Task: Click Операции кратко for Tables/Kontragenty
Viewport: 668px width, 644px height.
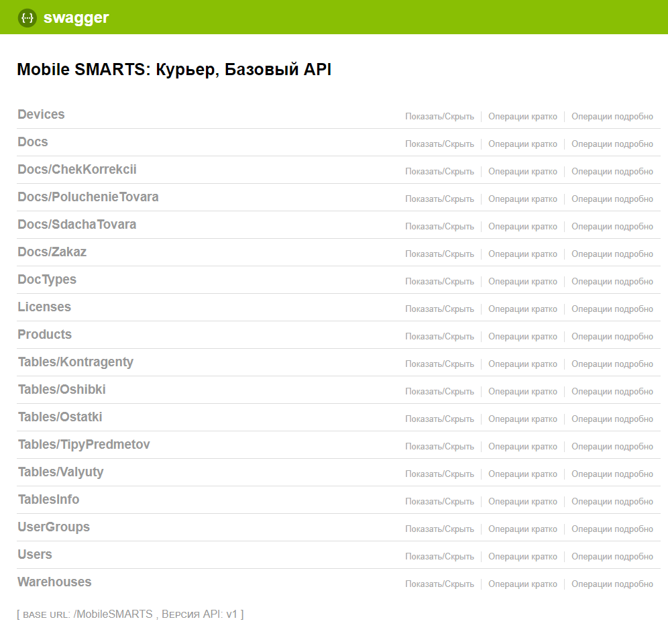Action: tap(522, 364)
